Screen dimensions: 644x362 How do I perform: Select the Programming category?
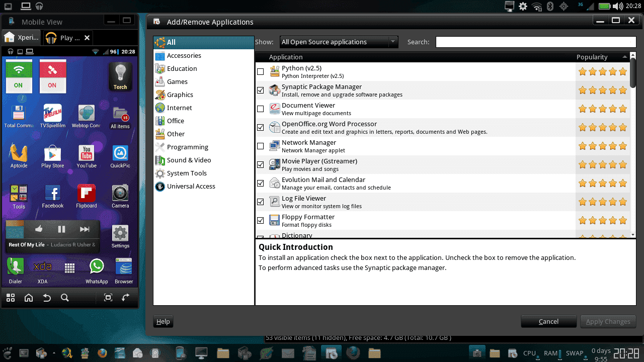204,147
